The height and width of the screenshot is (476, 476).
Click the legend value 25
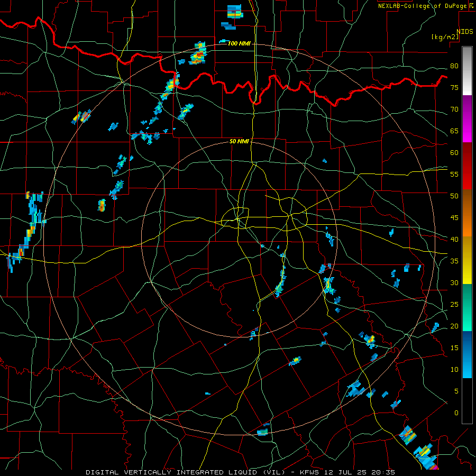click(x=454, y=305)
